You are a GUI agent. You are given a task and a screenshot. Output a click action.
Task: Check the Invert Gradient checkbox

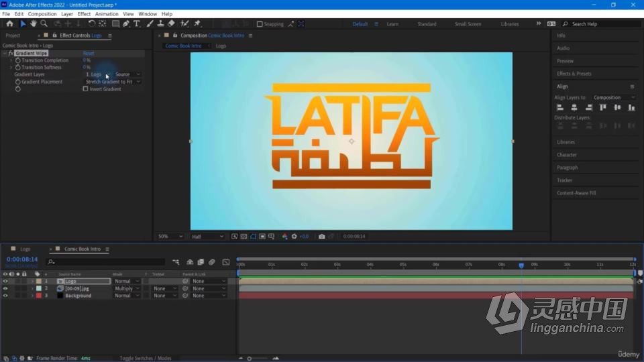[85, 88]
